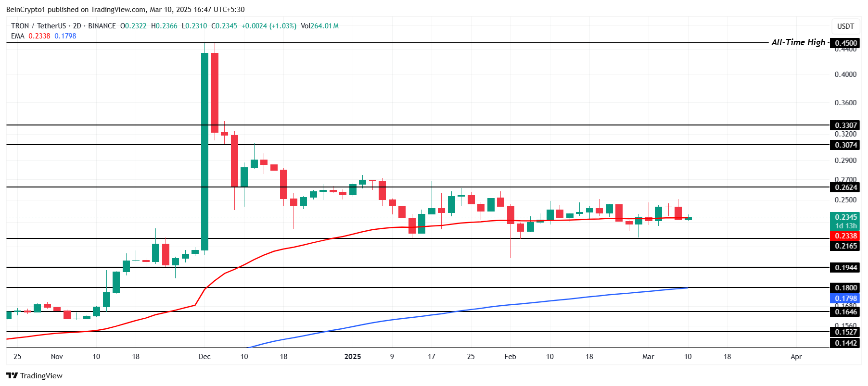
Task: Click the TradingView logo icon
Action: tap(12, 376)
